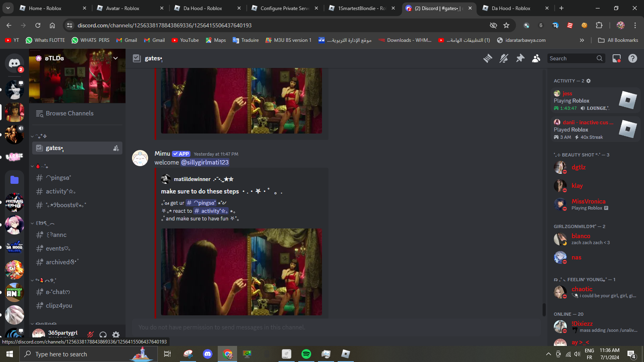Viewport: 644px width, 362px height.
Task: Open Discord help question mark
Action: (x=633, y=58)
